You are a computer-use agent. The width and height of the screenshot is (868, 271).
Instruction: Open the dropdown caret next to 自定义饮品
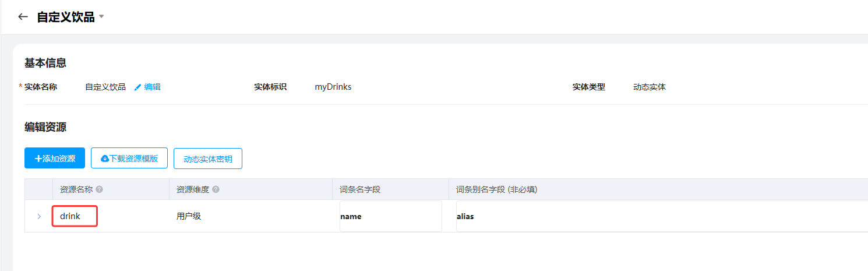click(x=101, y=17)
